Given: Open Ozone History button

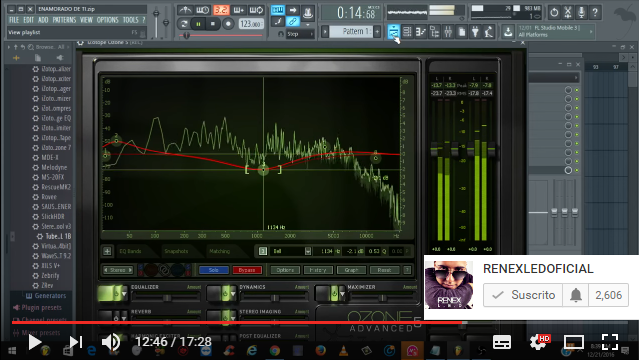Looking at the screenshot, I should 318,270.
